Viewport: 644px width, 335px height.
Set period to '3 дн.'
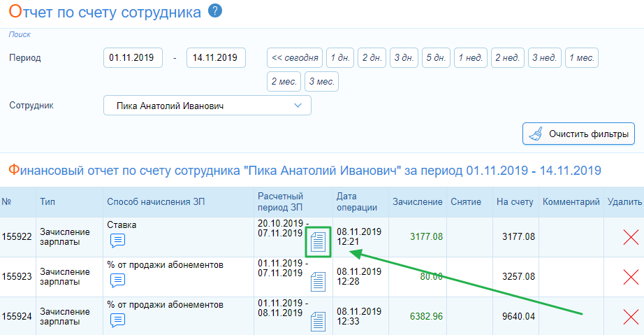(404, 57)
